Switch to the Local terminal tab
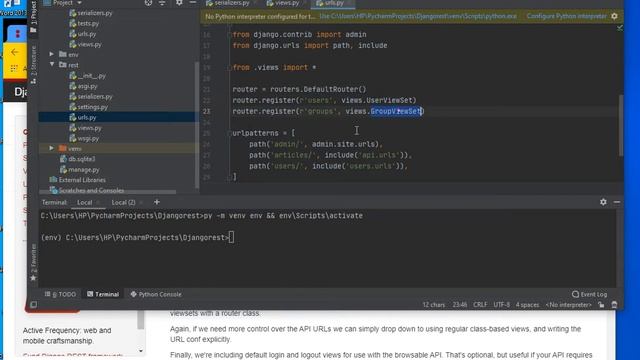Screen dimensions: 640x360 (x=84, y=202)
